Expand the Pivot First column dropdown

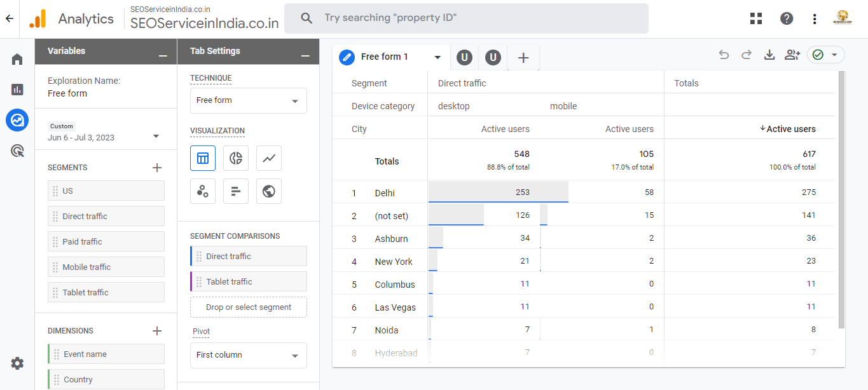coord(248,355)
